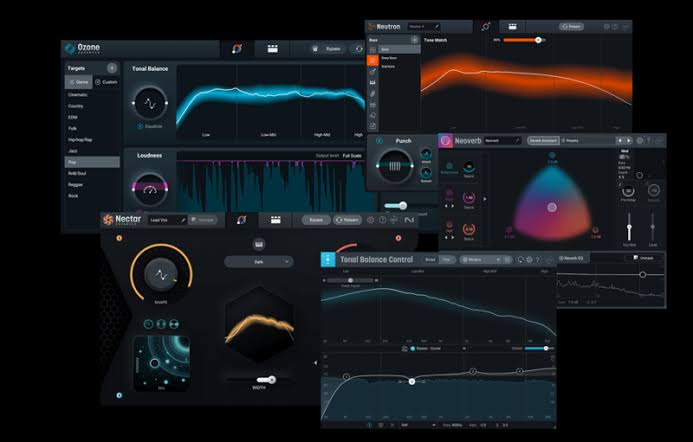Open the Reverb Assistant in Neoverb
This screenshot has width=693, height=442.
(x=544, y=141)
